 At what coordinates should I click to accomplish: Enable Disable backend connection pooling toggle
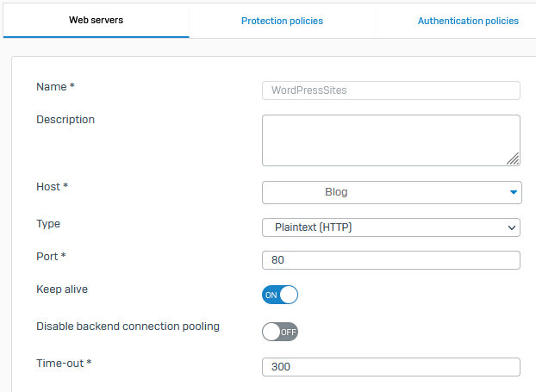pos(280,332)
